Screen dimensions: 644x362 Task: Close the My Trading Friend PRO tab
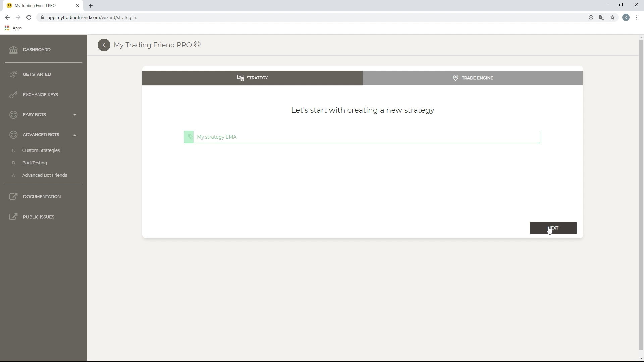click(x=78, y=6)
